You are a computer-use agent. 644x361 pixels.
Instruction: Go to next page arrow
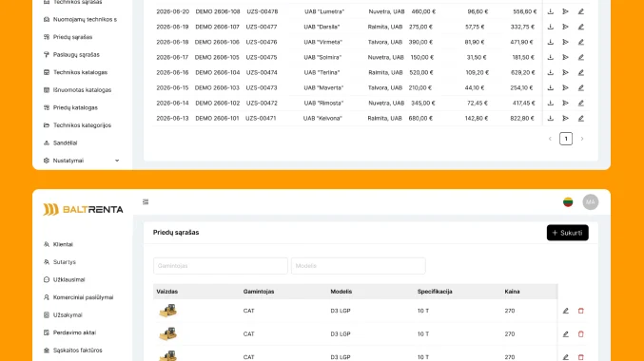click(582, 139)
